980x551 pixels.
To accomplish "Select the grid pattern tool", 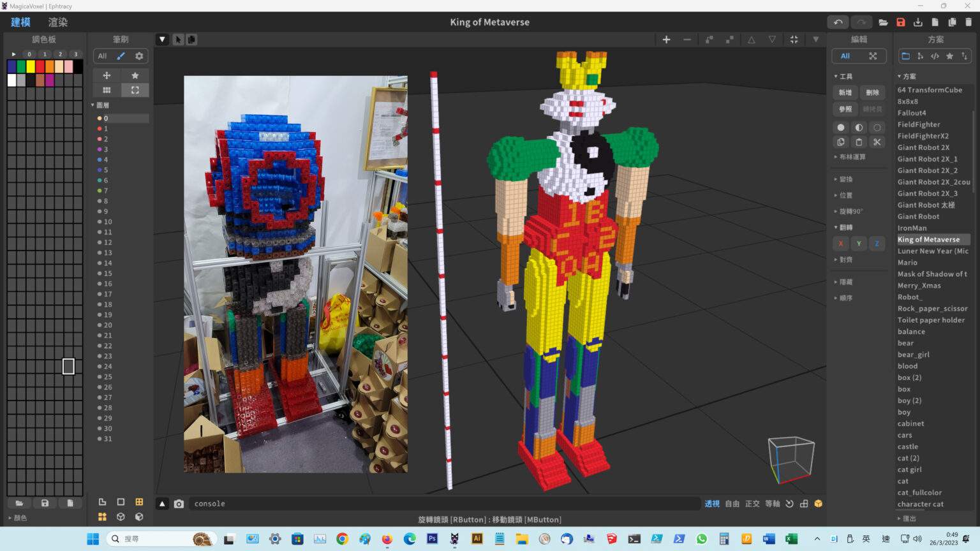I will pyautogui.click(x=107, y=90).
